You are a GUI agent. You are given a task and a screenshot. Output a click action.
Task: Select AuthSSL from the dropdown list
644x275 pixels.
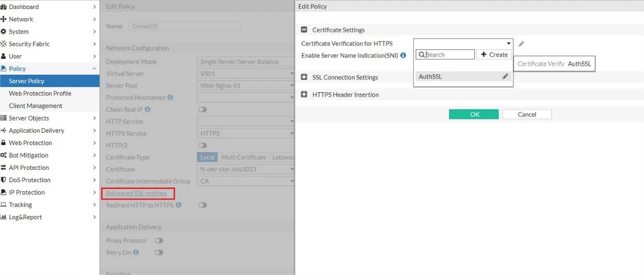click(463, 76)
